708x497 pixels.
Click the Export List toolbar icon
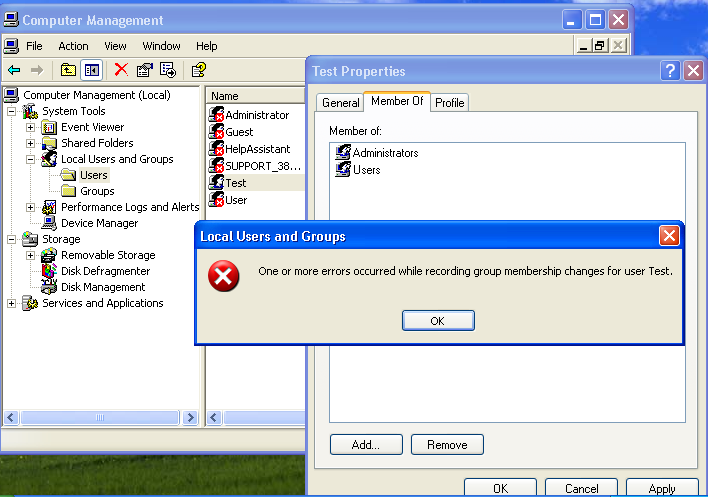coord(168,70)
